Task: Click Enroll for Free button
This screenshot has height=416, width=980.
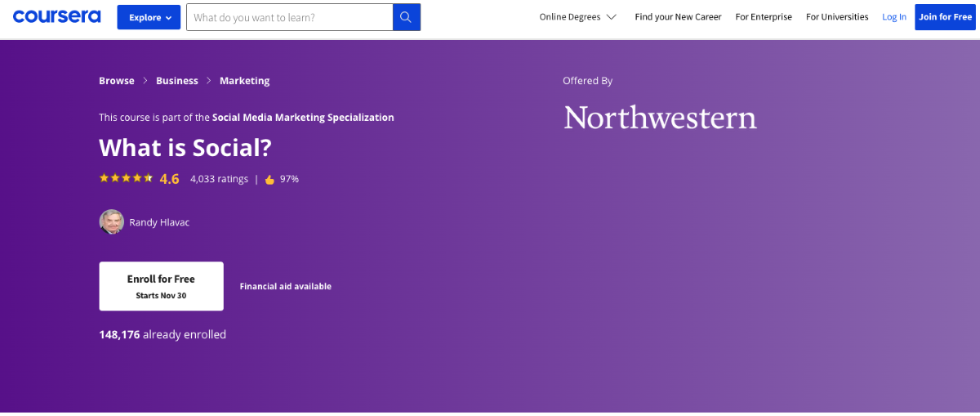Action: click(x=161, y=286)
